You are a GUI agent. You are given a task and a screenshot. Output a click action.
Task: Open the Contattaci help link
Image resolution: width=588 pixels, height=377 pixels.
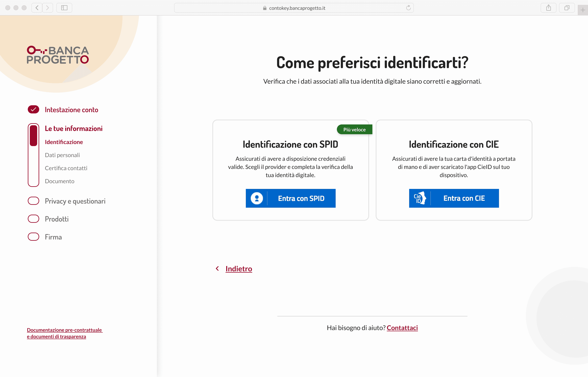[402, 328]
